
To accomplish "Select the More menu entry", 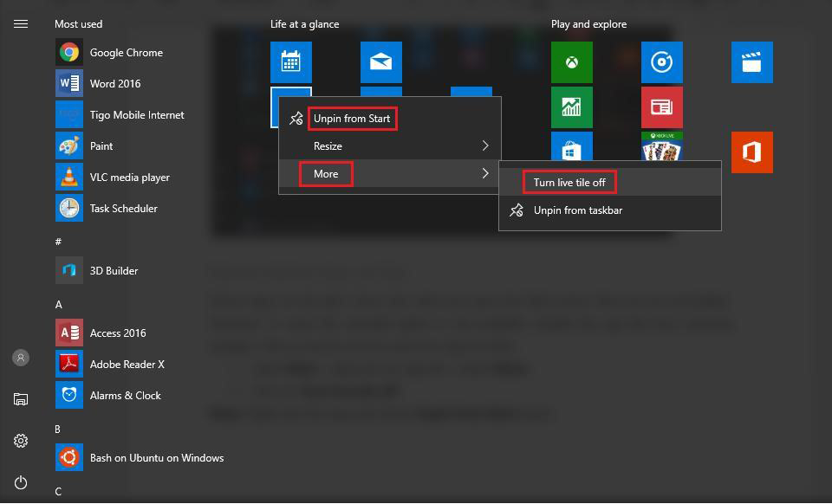I will pos(390,173).
